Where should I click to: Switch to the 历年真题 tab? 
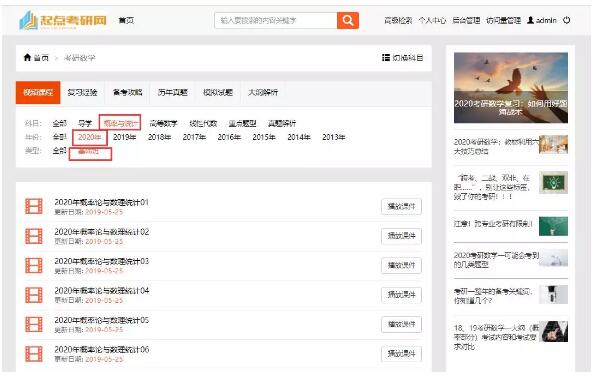173,92
